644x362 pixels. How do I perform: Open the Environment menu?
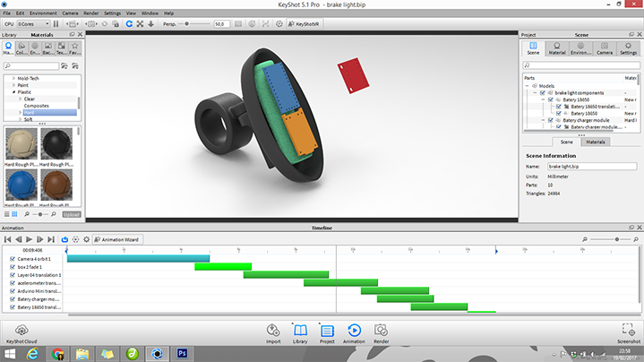tap(43, 13)
